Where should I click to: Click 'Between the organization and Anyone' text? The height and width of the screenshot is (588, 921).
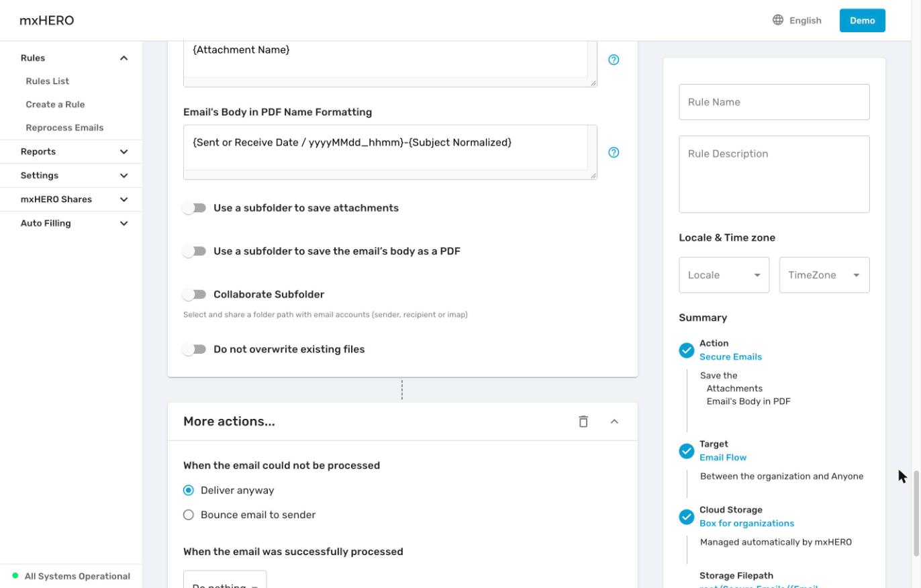coord(781,477)
